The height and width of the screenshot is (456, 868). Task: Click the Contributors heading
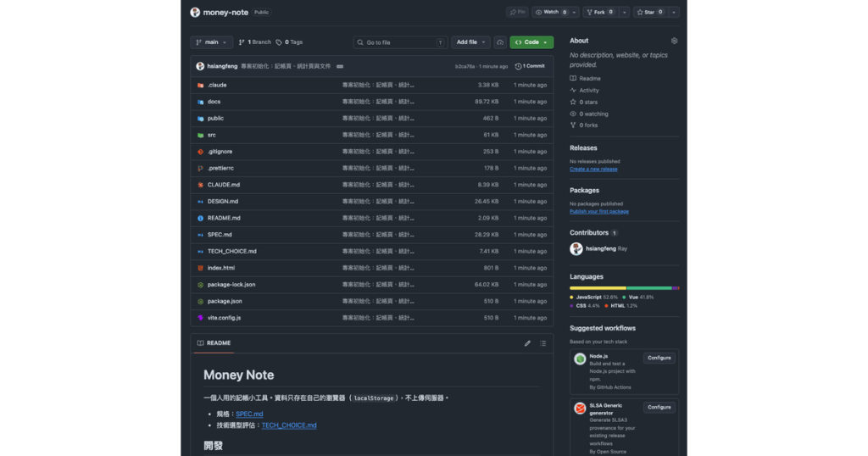pyautogui.click(x=589, y=233)
